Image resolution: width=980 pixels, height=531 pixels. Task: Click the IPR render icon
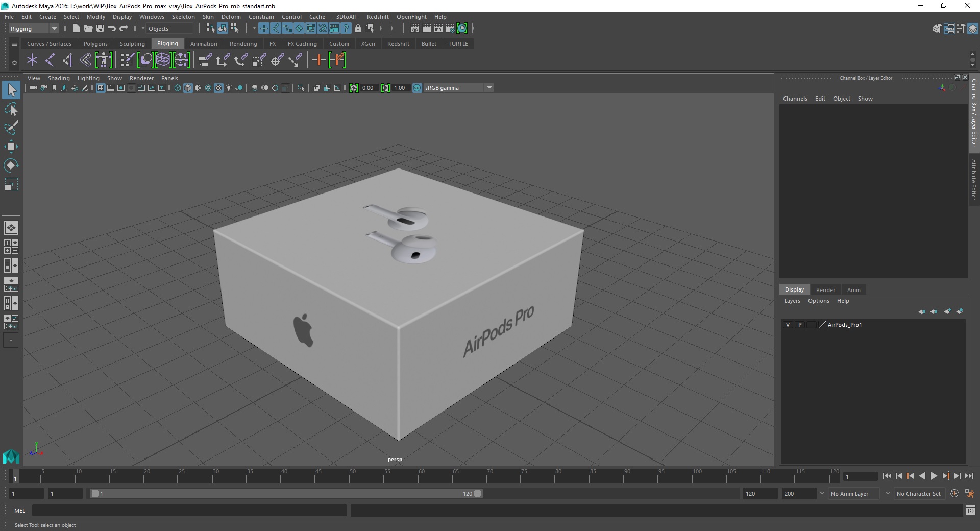click(x=438, y=29)
